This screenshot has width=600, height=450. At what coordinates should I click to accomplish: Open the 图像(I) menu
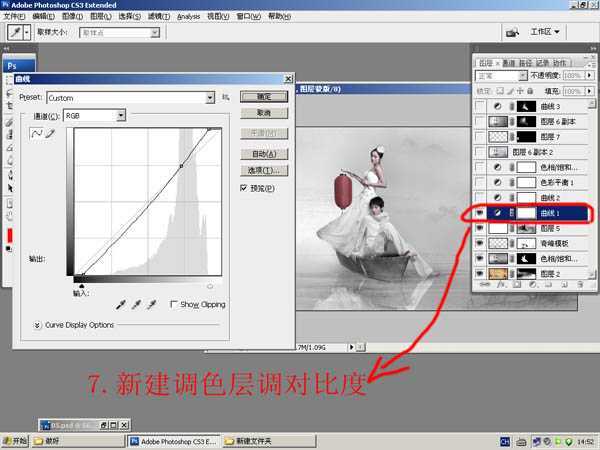pyautogui.click(x=72, y=16)
